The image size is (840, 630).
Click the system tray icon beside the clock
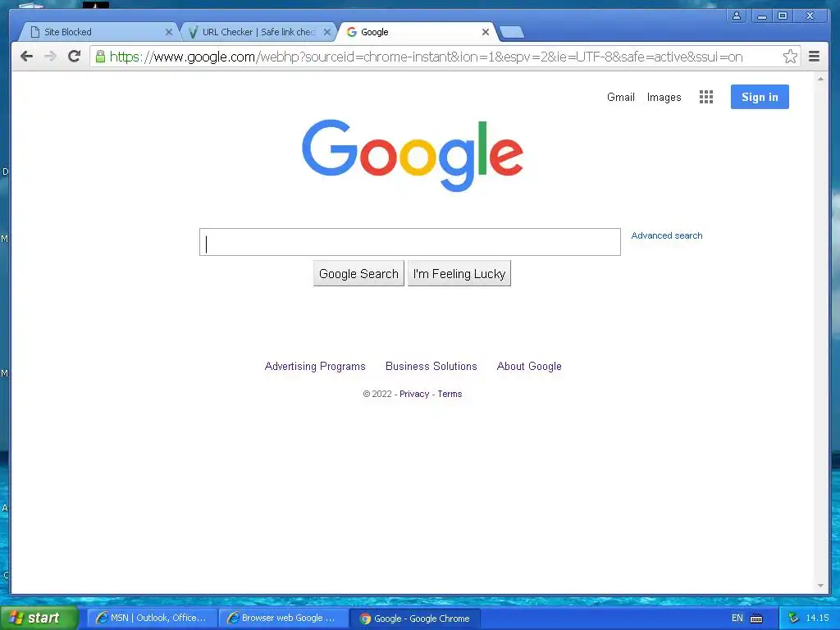[793, 619]
